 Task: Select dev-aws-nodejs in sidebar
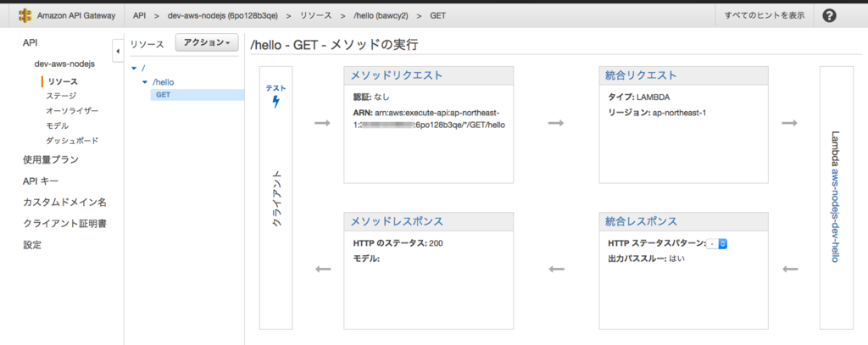pyautogui.click(x=64, y=64)
